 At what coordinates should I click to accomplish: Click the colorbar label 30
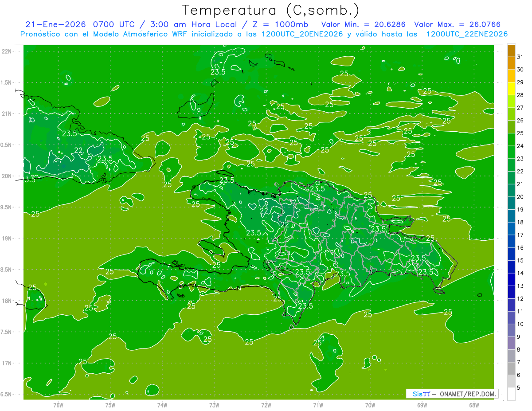520,70
